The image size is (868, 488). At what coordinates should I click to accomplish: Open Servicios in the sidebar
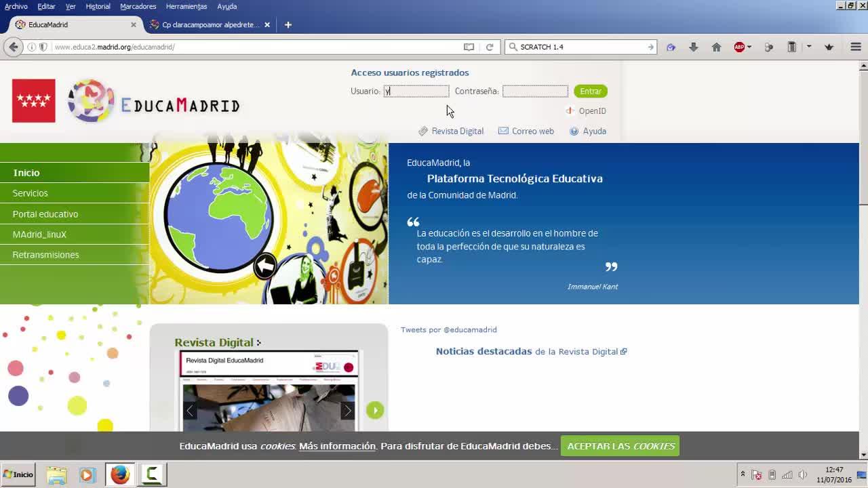(75, 193)
